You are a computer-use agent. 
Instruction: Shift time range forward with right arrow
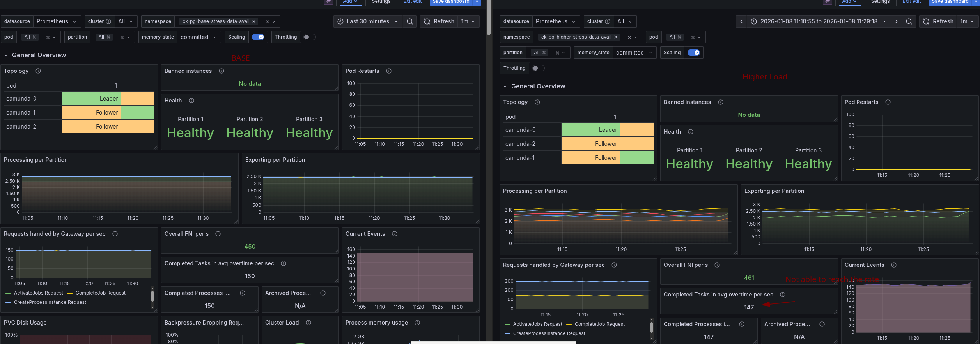[x=896, y=21]
